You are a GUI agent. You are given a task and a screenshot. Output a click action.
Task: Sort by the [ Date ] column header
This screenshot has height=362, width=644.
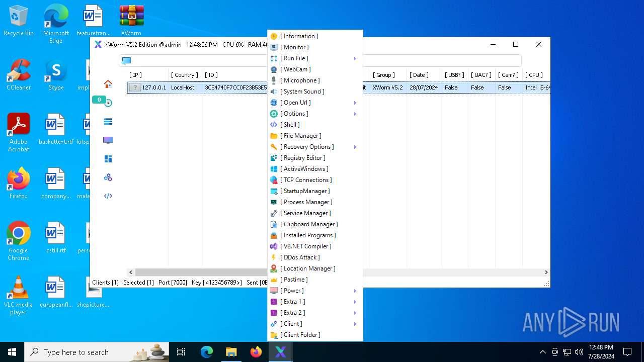[419, 75]
